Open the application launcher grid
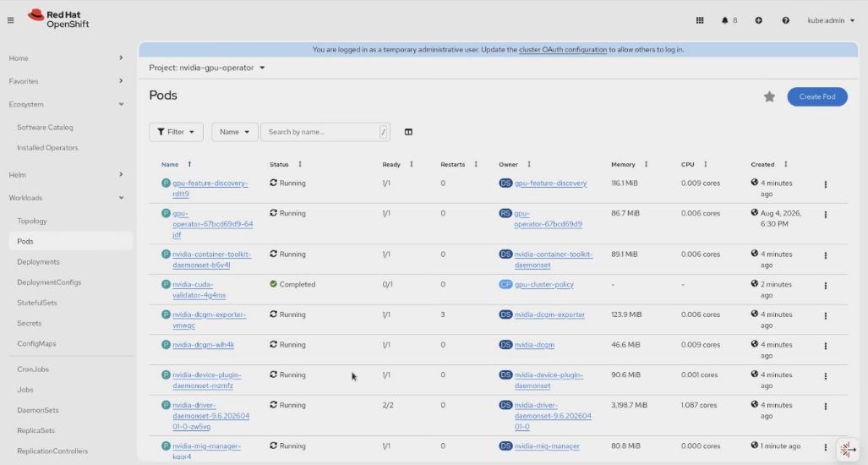This screenshot has width=868, height=465. pyautogui.click(x=700, y=20)
